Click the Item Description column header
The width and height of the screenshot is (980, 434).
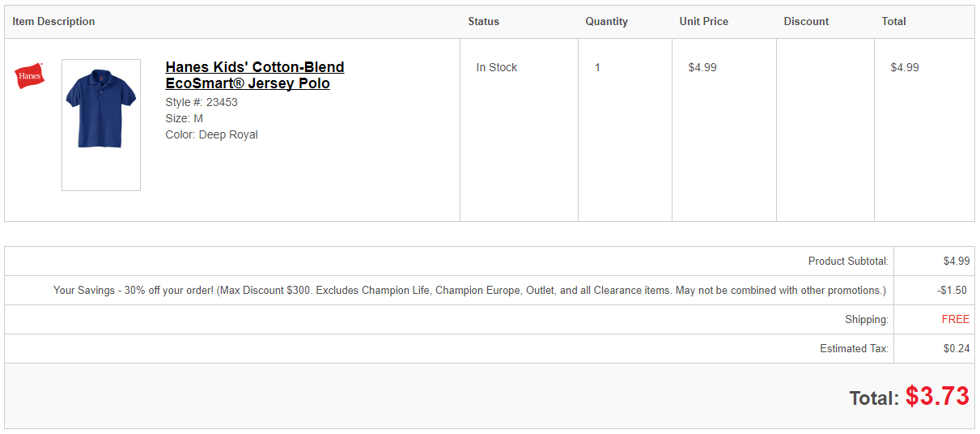pyautogui.click(x=53, y=22)
